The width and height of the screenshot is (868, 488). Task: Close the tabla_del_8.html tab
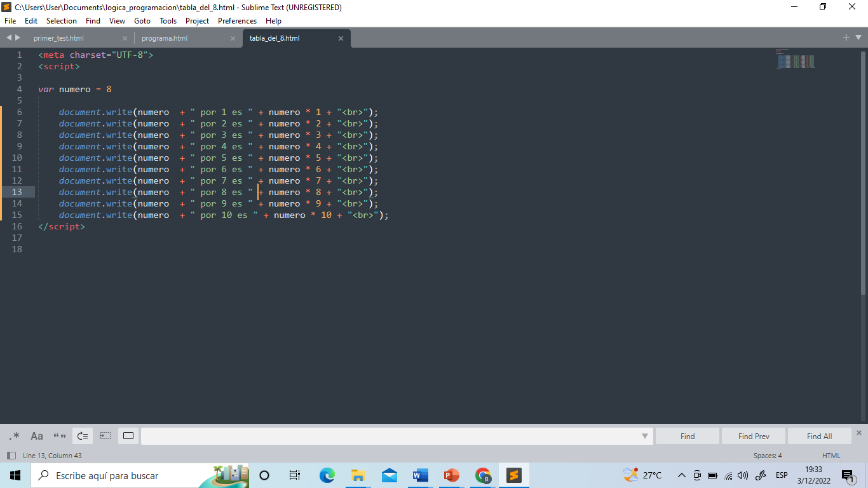(341, 38)
